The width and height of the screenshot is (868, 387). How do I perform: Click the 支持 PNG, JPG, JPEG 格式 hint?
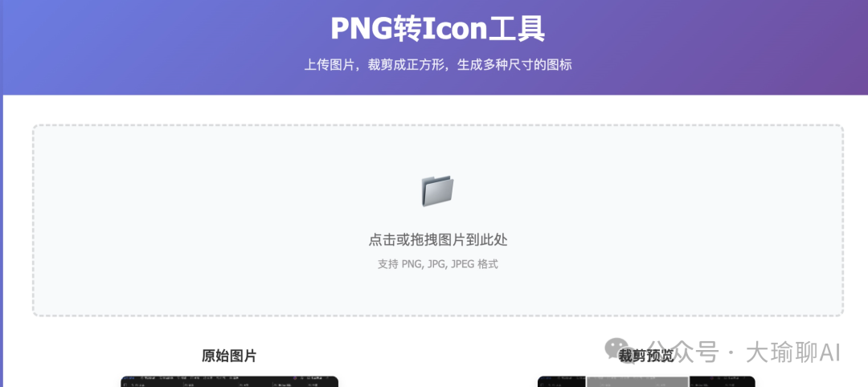[x=438, y=264]
